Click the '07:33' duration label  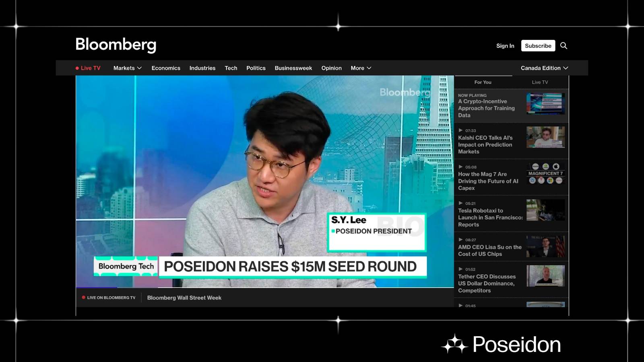click(471, 131)
